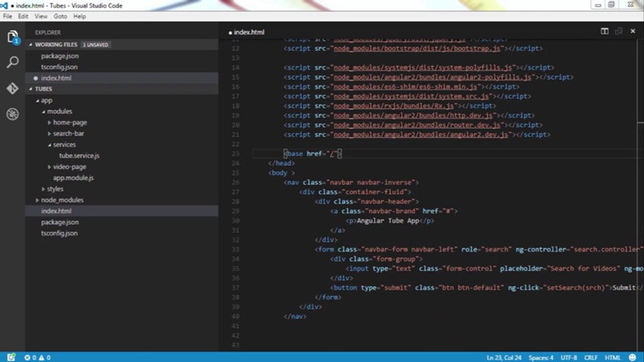Expand the home-page folder
Viewport: 644px width, 362px height.
point(49,123)
